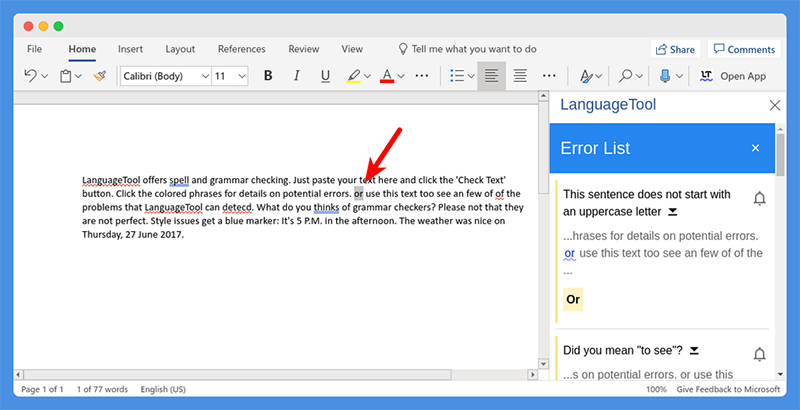
Task: Close the LanguageTool task pane
Action: click(774, 105)
